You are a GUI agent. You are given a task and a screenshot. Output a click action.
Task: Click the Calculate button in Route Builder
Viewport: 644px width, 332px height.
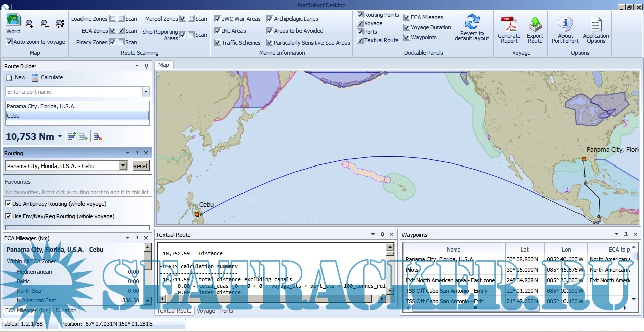[47, 77]
